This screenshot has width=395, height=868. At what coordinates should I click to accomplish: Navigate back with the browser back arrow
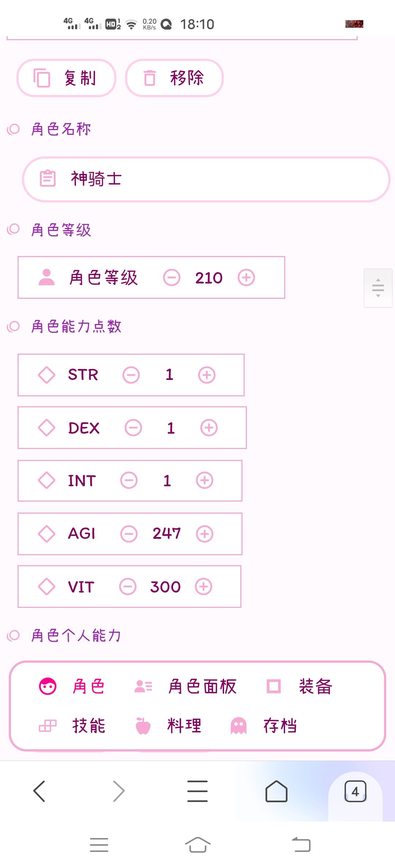[x=39, y=791]
